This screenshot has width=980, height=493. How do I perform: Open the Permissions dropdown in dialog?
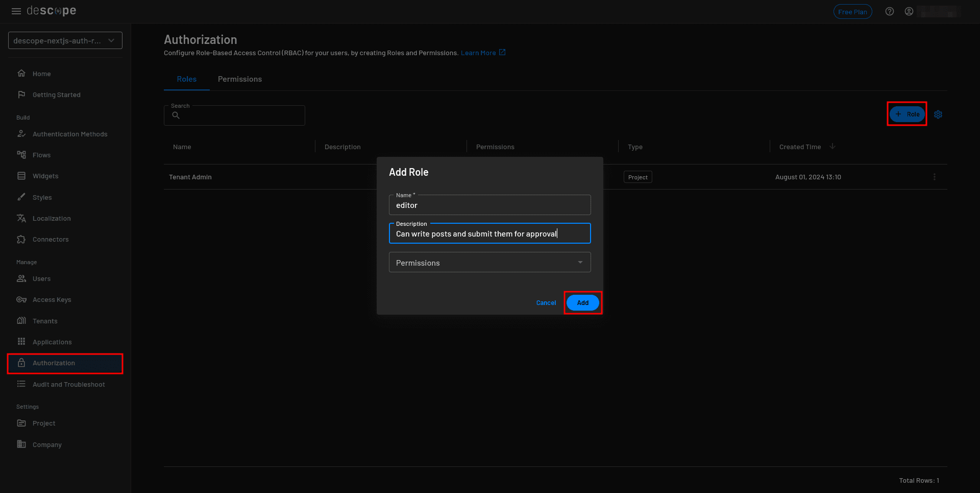(x=489, y=263)
